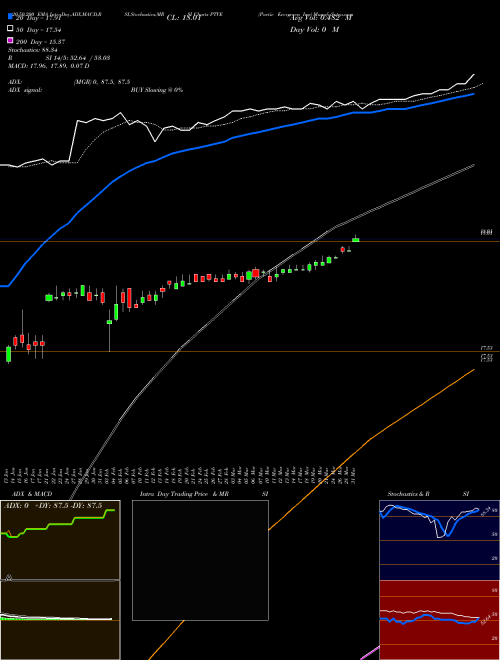Screen dimensions: 500x660
Task: Click the Stochastics & RSI panel title
Action: (x=428, y=494)
